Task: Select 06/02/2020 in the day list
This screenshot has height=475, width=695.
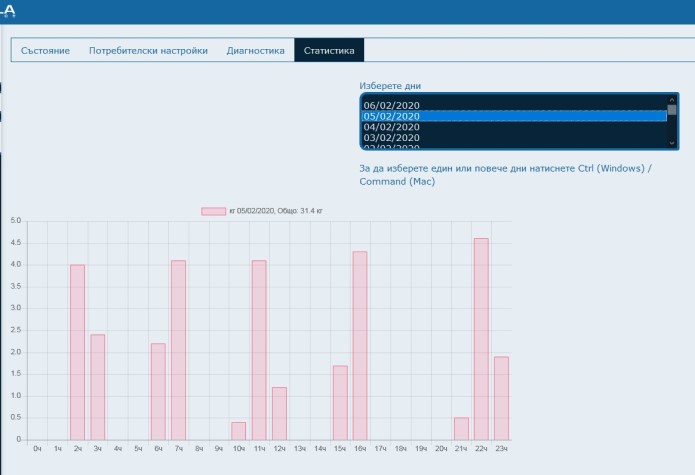Action: (391, 105)
